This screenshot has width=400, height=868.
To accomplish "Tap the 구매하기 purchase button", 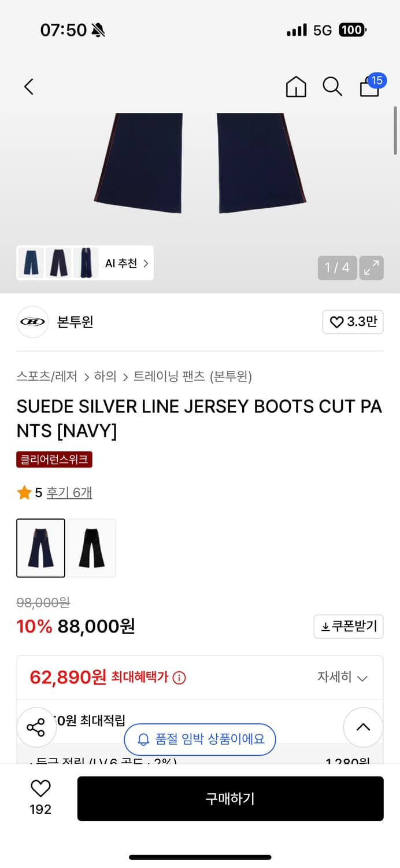I will [x=230, y=799].
